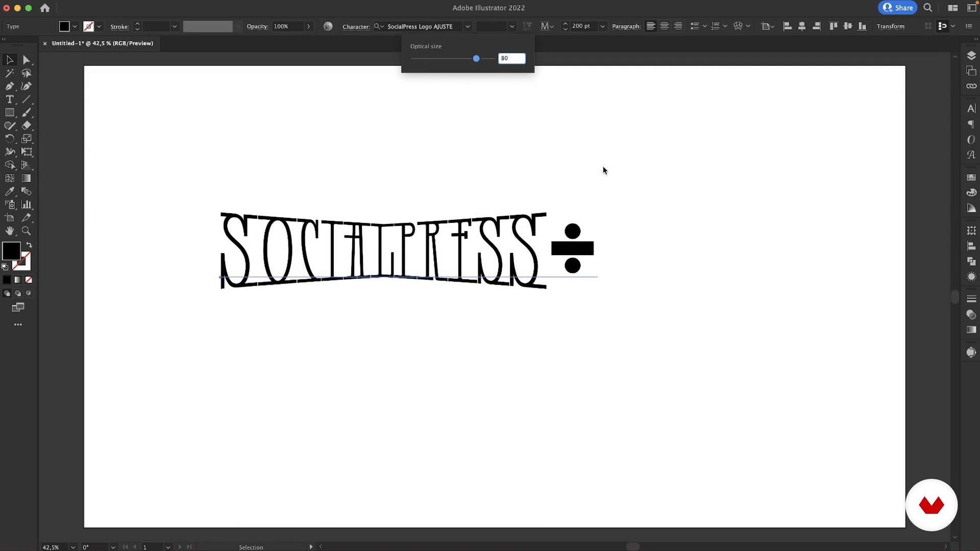Select the Shaper tool

coord(10,126)
